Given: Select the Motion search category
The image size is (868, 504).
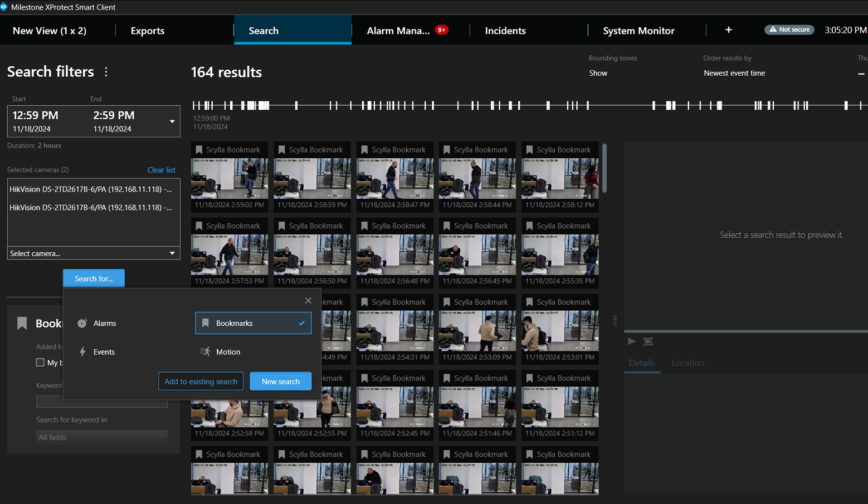Looking at the screenshot, I should point(228,352).
